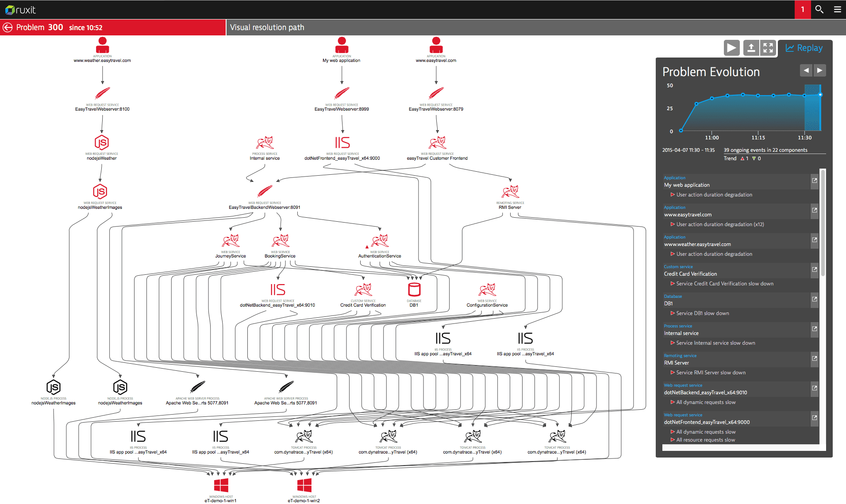Step to previous Problem Evolution interval

coord(806,70)
